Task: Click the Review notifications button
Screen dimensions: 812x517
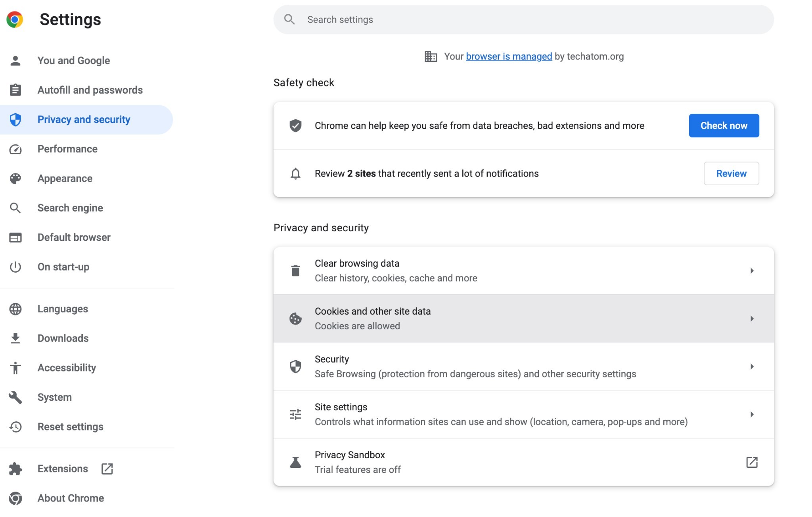Action: point(731,173)
